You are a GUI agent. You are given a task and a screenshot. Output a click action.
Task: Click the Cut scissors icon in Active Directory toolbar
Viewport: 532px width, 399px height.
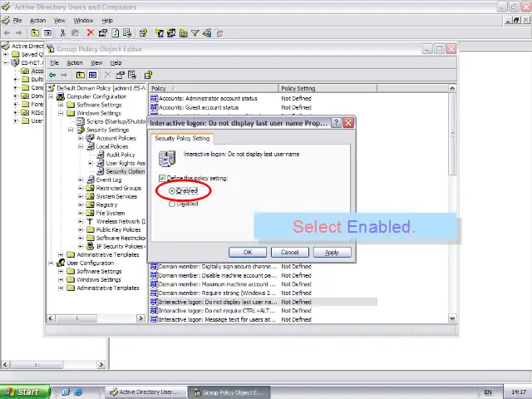[62, 33]
